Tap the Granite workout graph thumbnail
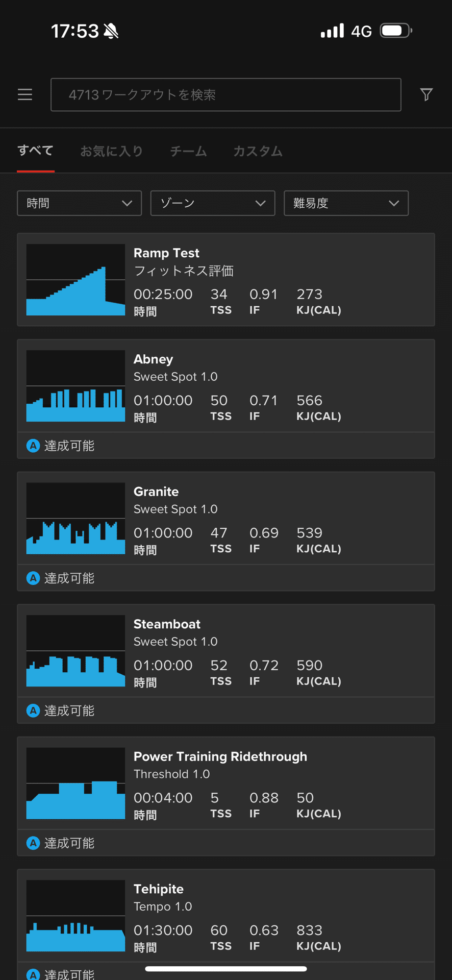452x980 pixels. [76, 518]
